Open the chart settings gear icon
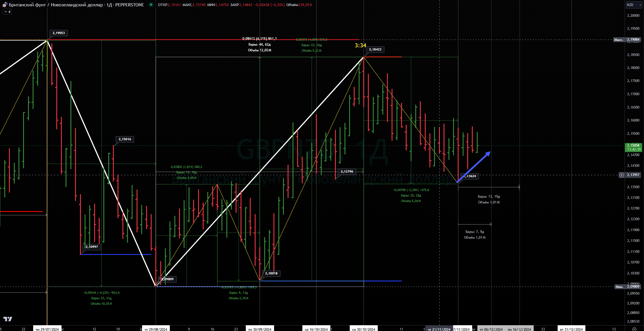 tap(634, 329)
